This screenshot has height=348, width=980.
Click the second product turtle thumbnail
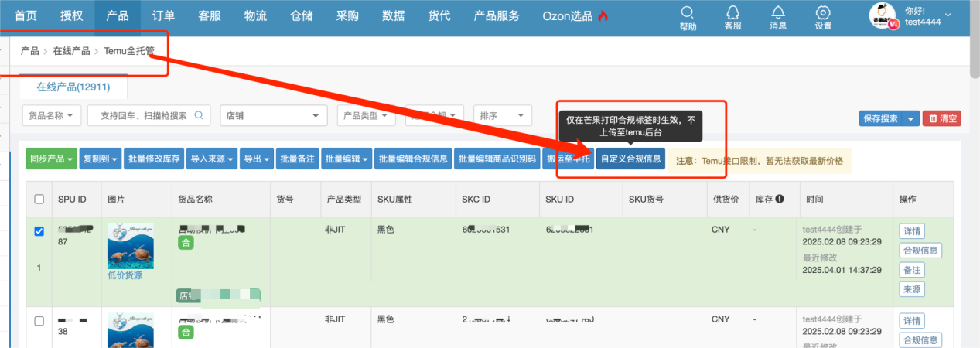(130, 330)
